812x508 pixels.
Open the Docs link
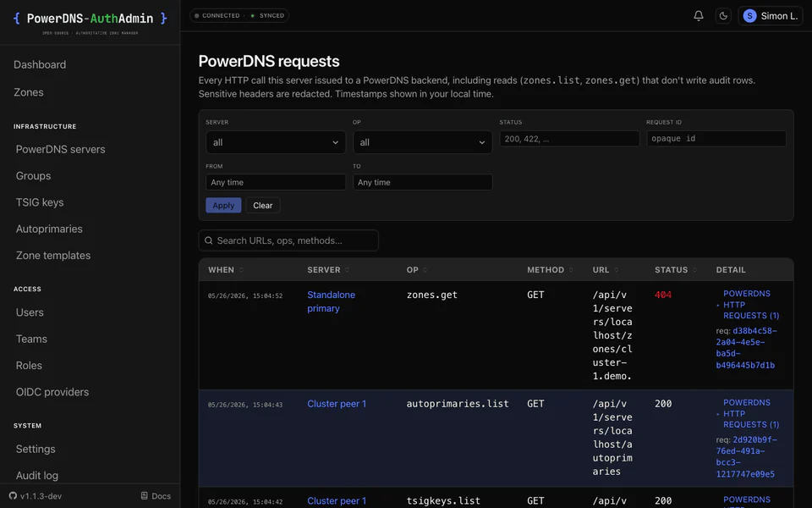coord(156,496)
